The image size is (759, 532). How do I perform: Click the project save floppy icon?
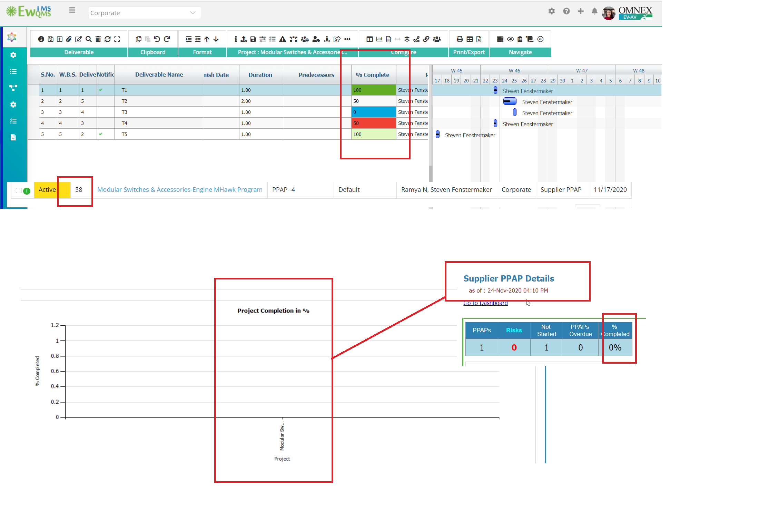point(253,39)
